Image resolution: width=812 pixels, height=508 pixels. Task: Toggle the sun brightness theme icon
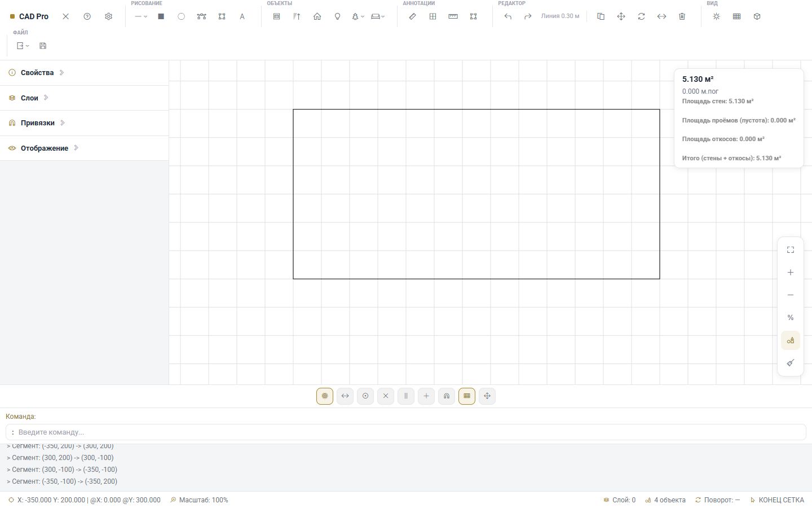[x=716, y=16]
